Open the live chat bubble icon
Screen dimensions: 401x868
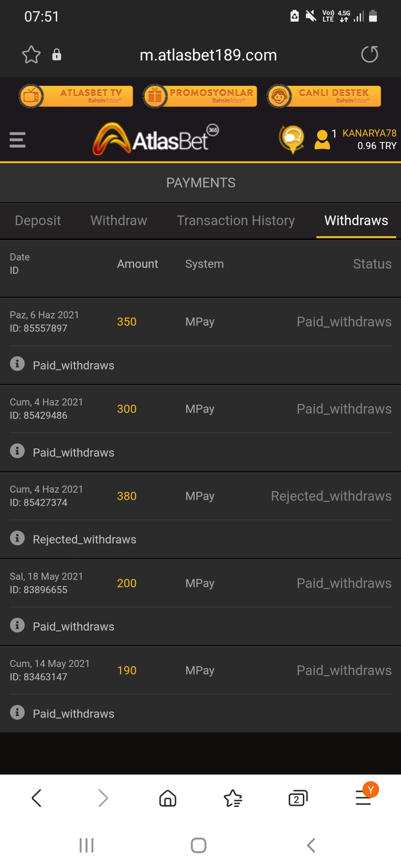tap(292, 139)
